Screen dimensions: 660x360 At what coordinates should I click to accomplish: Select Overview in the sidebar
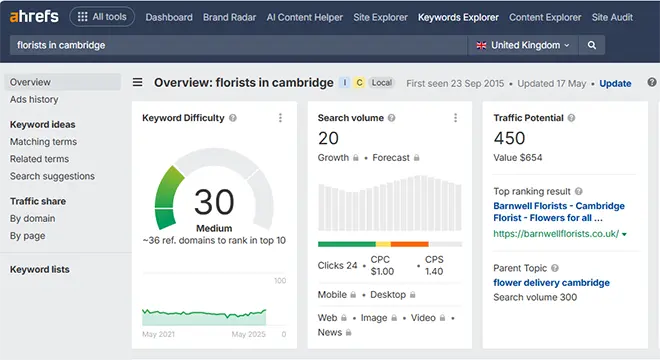(x=62, y=82)
